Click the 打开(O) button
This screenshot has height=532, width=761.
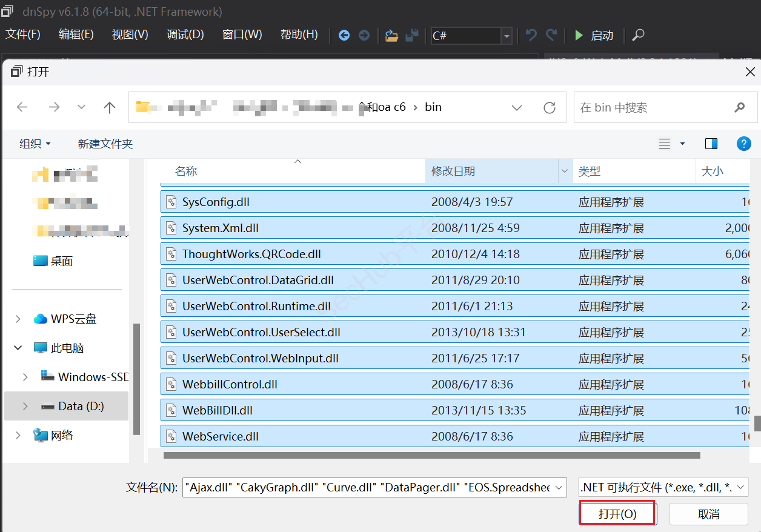click(x=617, y=514)
